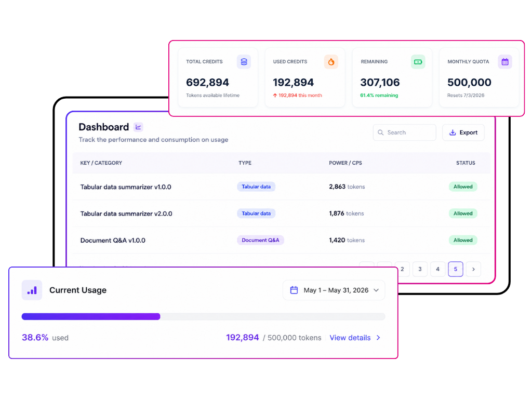Click the magnifier icon in Search box
Image resolution: width=532 pixels, height=399 pixels.
[x=381, y=132]
